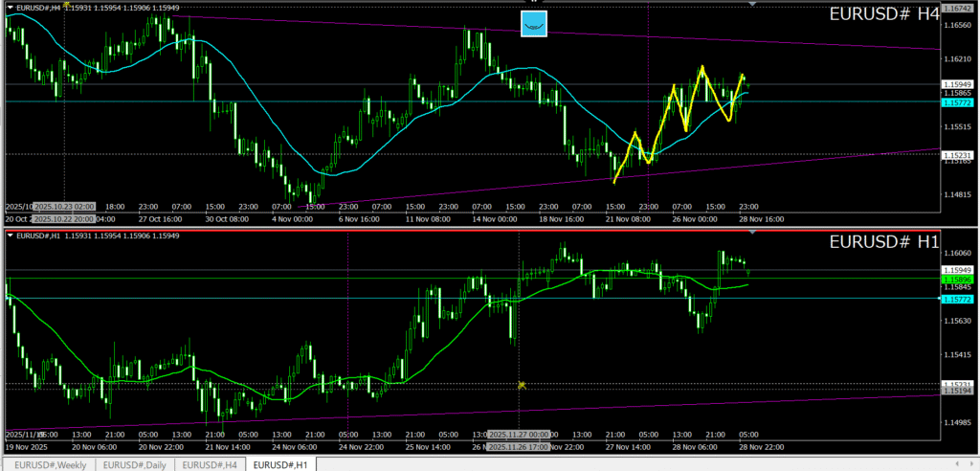980x471 pixels.
Task: Click the yellow star marker atop H4 chart
Action: tap(65, 4)
